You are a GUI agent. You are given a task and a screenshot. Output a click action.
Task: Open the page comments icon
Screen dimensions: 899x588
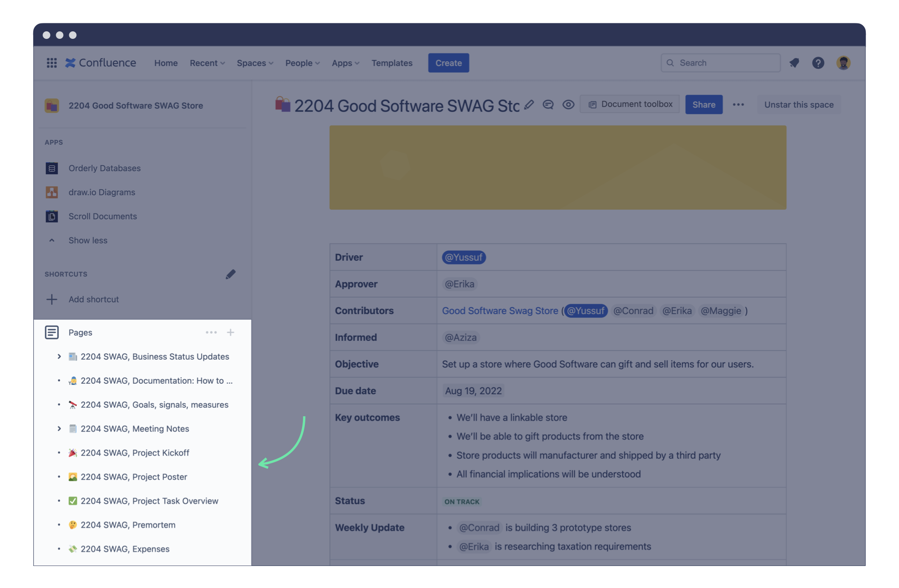tap(548, 105)
